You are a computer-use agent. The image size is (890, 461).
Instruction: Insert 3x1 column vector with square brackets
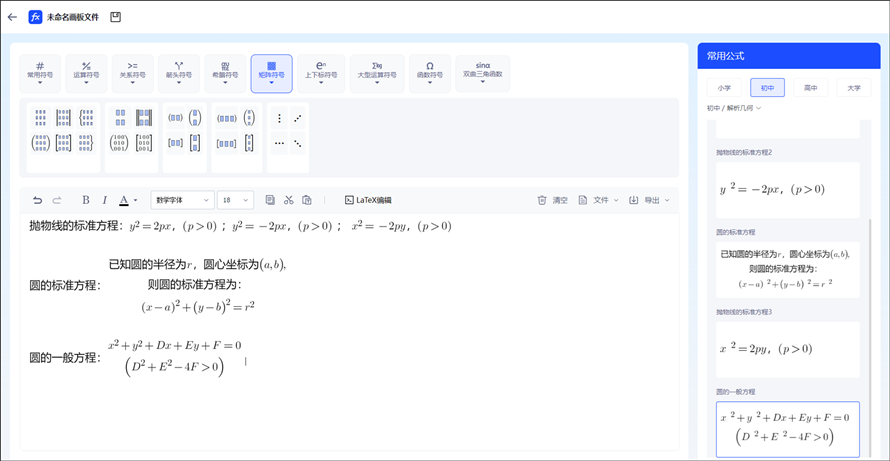(x=249, y=143)
